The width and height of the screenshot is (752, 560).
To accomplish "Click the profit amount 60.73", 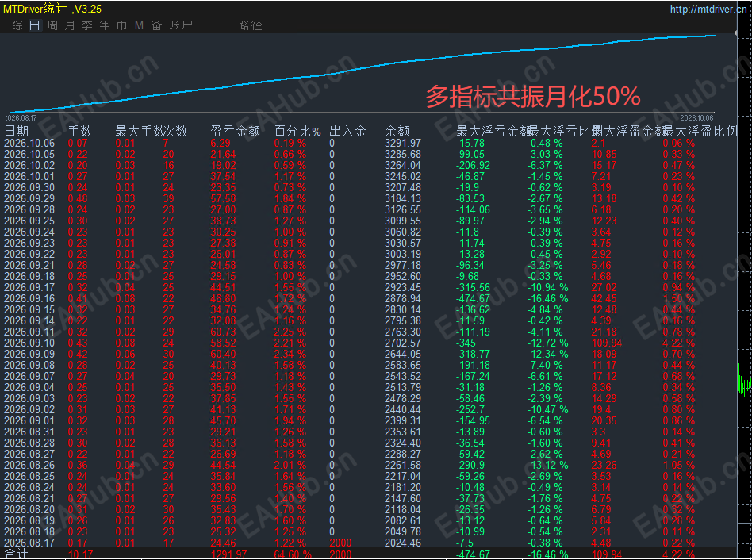I will (223, 332).
